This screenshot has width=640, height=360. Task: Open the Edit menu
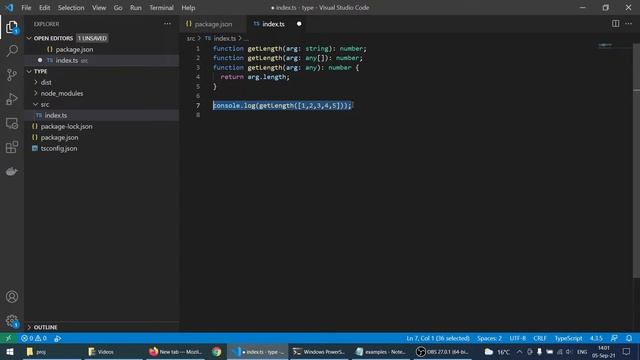tap(44, 7)
